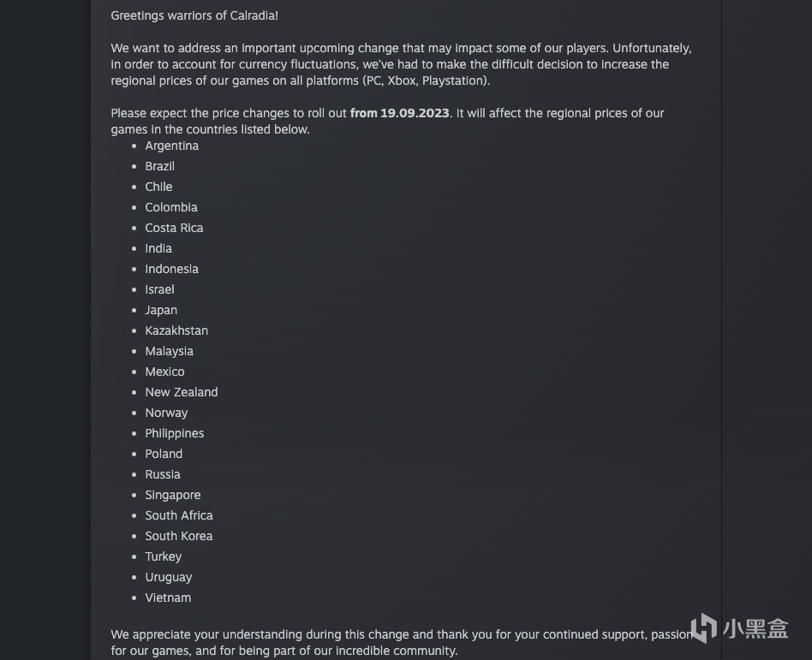
Task: Select the Turkey list entry
Action: tap(163, 556)
